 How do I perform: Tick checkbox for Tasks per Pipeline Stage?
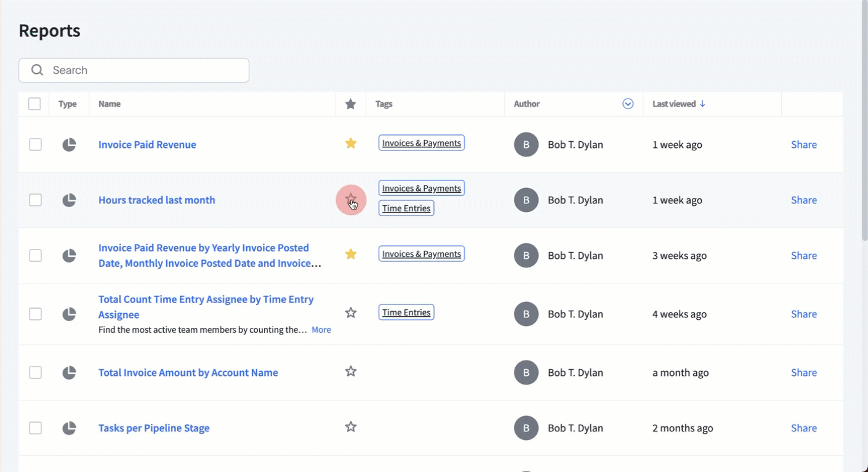pyautogui.click(x=36, y=428)
